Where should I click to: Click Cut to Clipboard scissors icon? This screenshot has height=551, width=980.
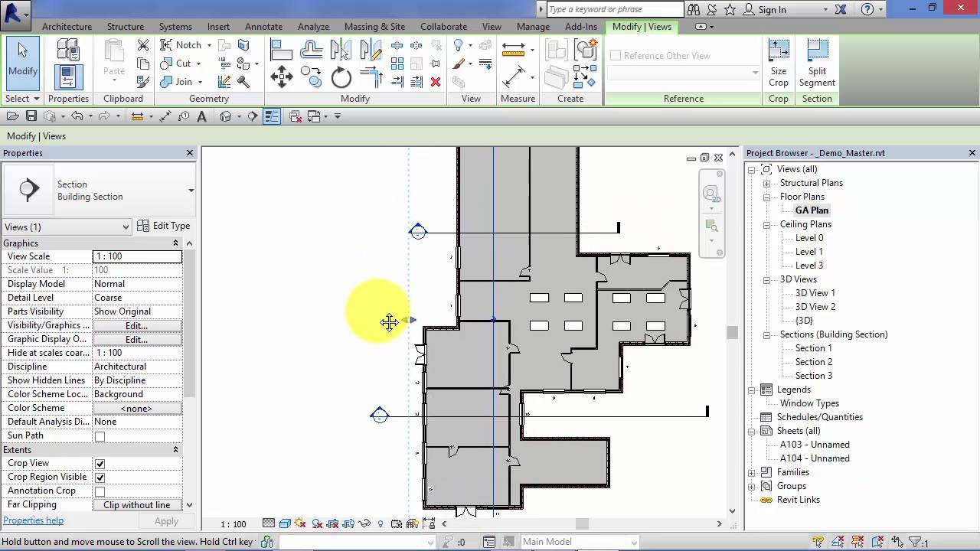[x=143, y=46]
